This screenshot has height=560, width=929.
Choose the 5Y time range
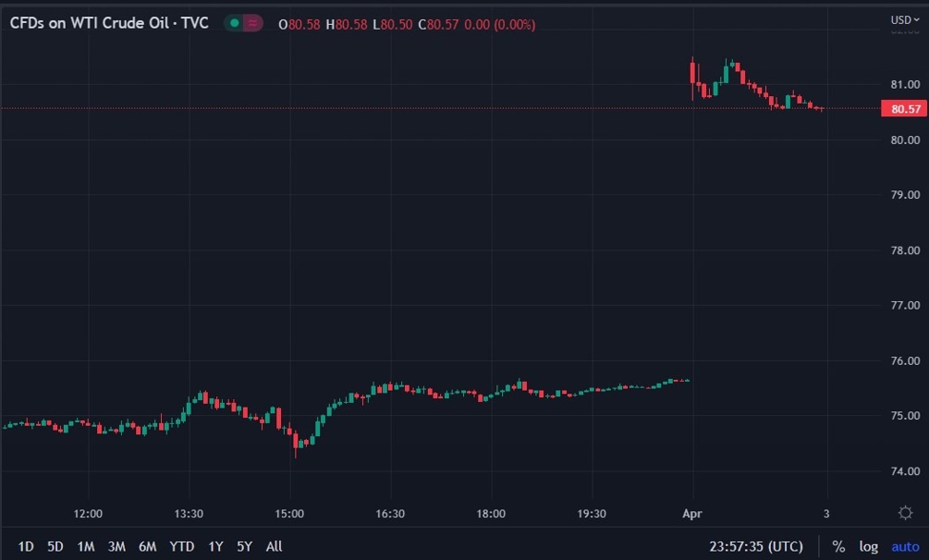coord(244,547)
